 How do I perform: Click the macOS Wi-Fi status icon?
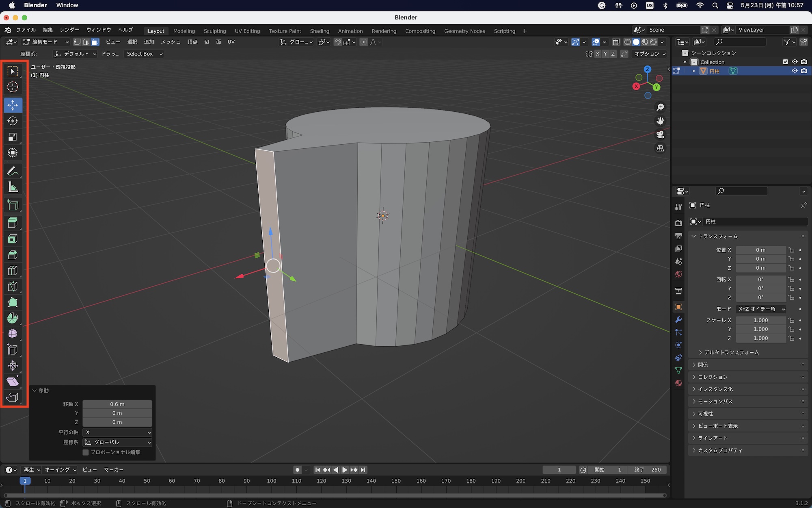coord(700,5)
